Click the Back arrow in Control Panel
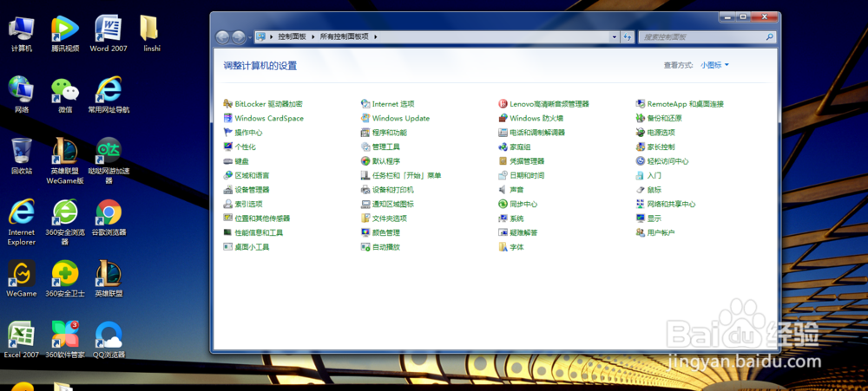The width and height of the screenshot is (868, 391). coord(222,37)
